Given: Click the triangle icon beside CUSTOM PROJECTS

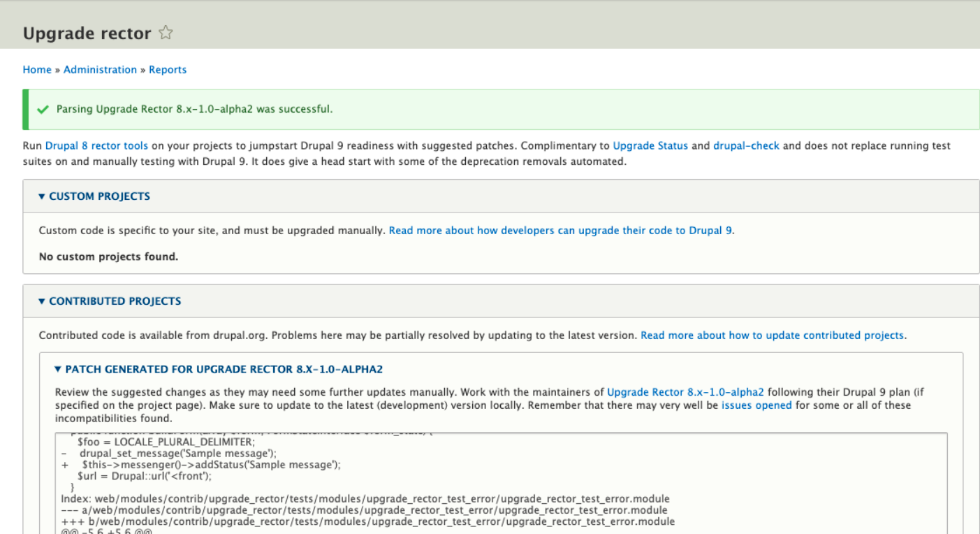Looking at the screenshot, I should (41, 196).
